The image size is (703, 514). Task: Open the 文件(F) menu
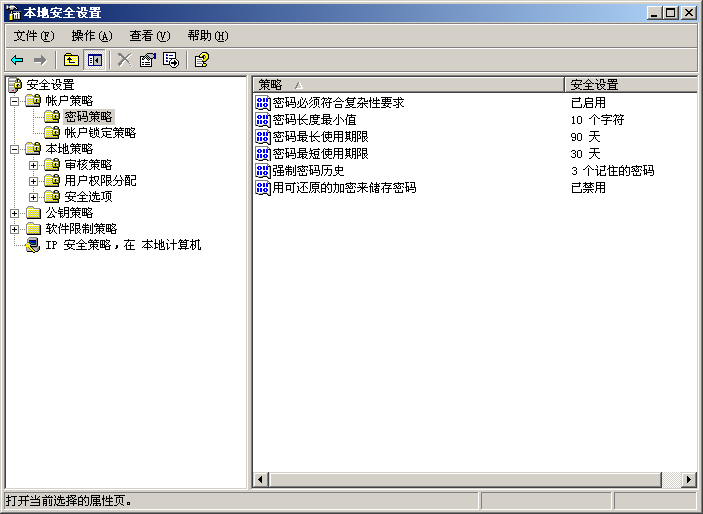click(x=34, y=35)
